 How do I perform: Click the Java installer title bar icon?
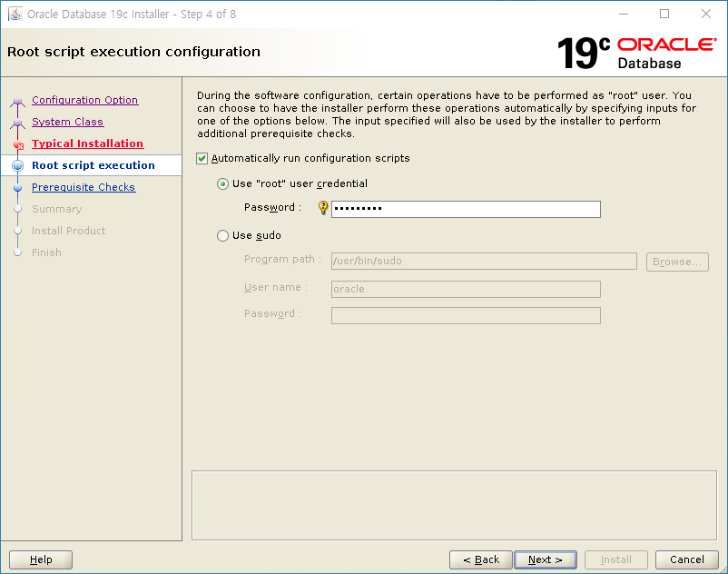pyautogui.click(x=15, y=14)
